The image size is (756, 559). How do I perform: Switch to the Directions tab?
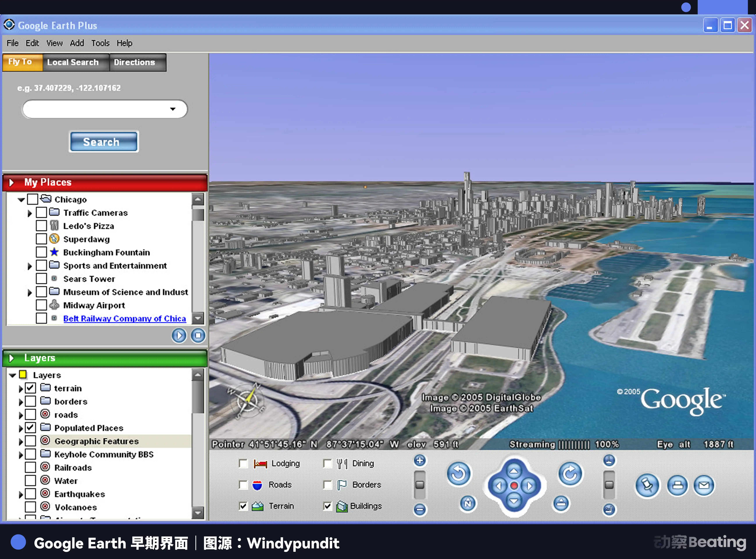134,62
